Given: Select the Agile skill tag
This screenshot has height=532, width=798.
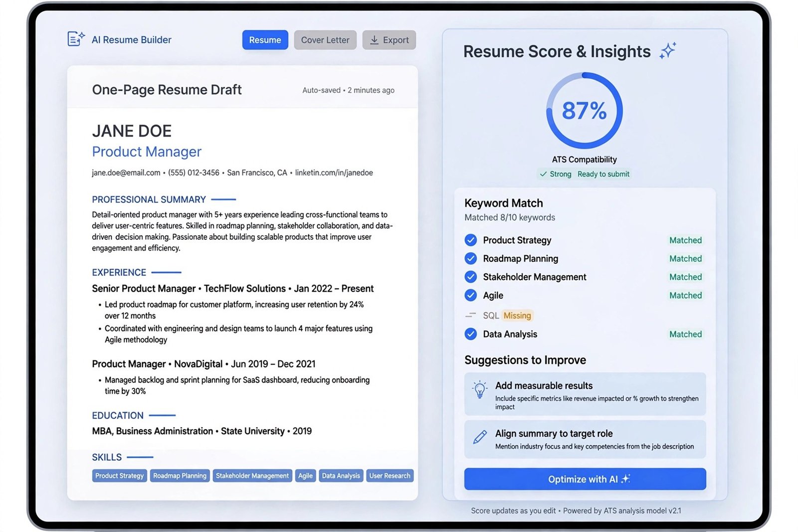Looking at the screenshot, I should coord(305,476).
